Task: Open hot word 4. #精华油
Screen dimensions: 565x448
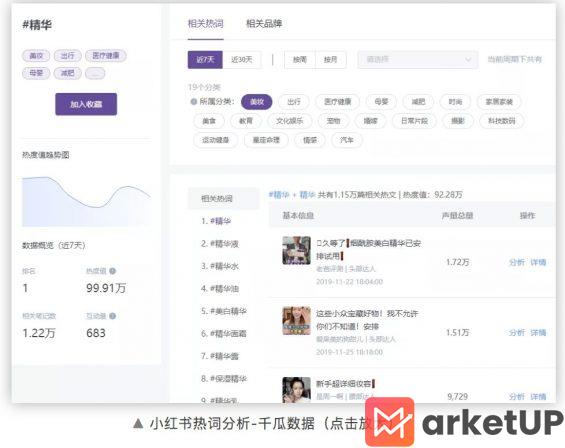Action: (220, 288)
